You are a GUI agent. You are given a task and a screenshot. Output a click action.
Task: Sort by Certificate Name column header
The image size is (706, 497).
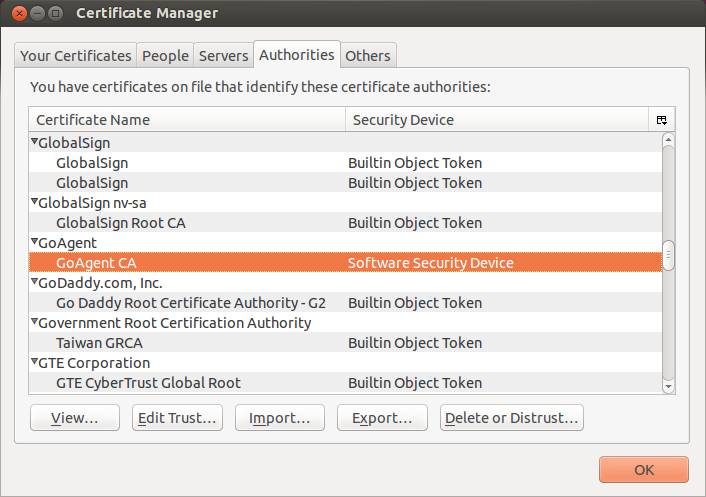point(187,120)
